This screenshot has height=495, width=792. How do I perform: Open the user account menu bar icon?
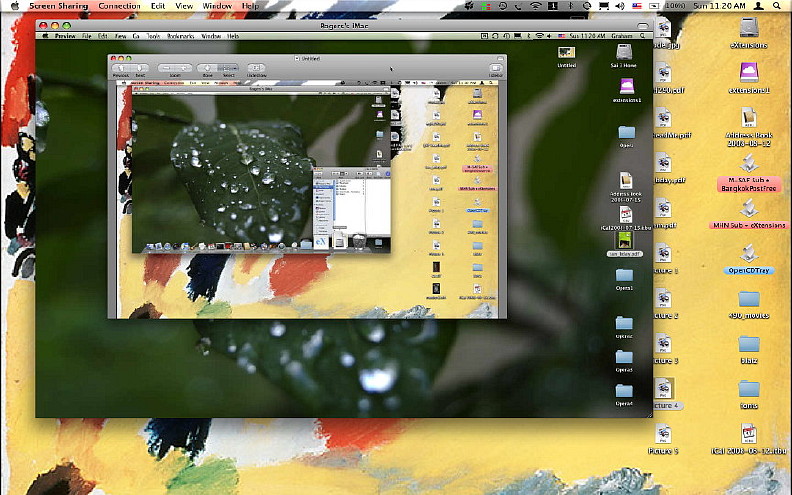pyautogui.click(x=759, y=6)
